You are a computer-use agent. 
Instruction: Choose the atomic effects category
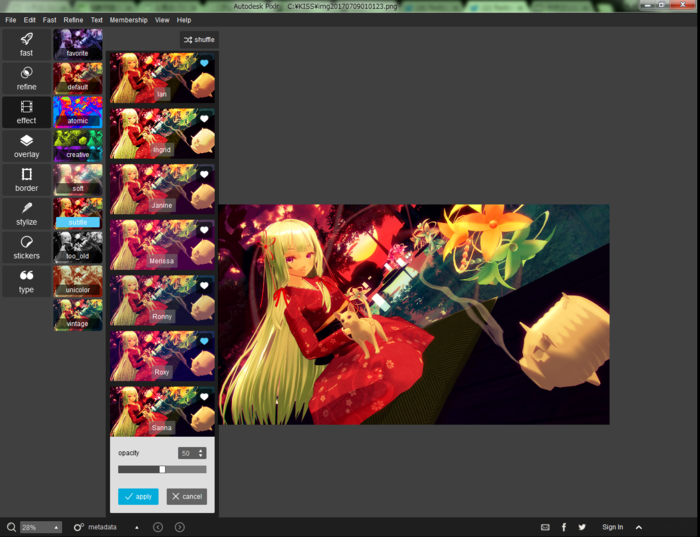pos(78,112)
